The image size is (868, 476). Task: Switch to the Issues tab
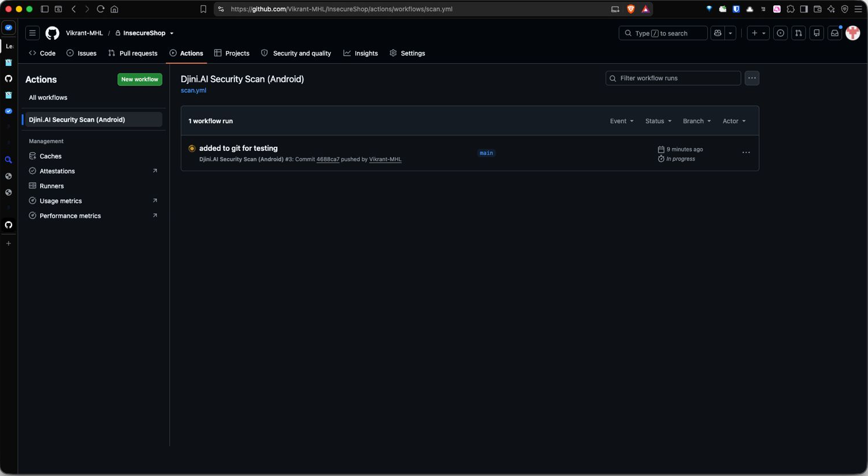(82, 53)
